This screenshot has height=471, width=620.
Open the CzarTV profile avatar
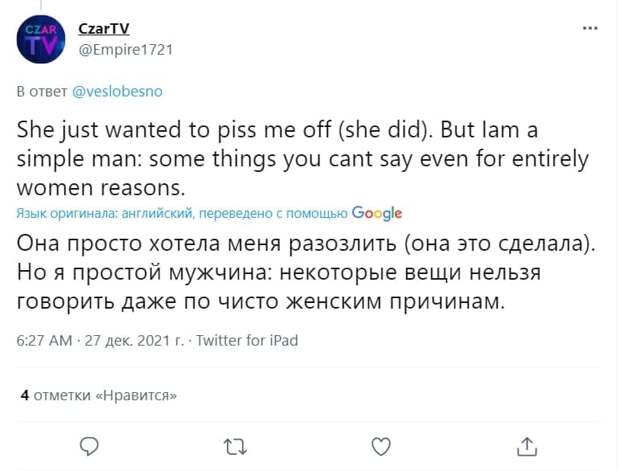[x=41, y=39]
